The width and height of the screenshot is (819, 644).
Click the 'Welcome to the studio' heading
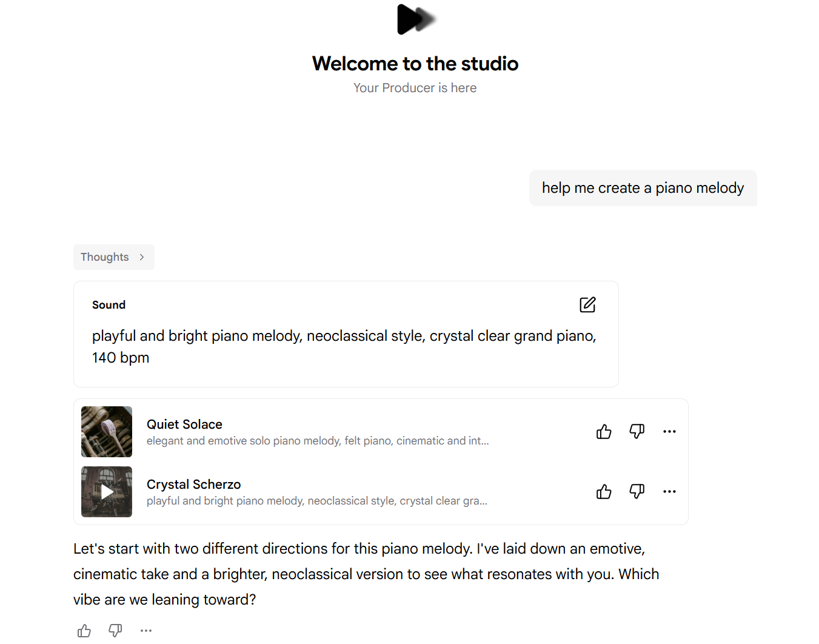tap(415, 64)
